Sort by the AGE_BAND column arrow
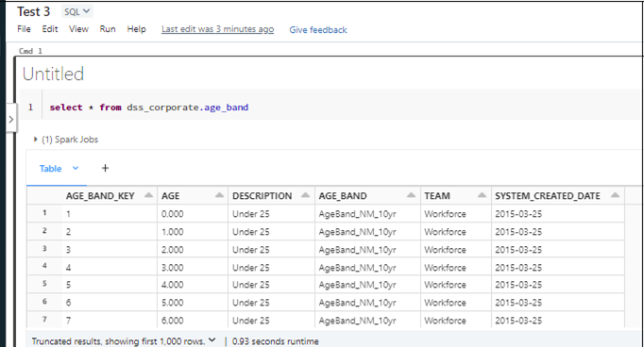This screenshot has height=347, width=644. (x=411, y=195)
